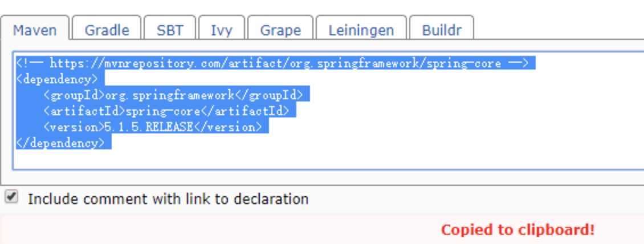This screenshot has width=644, height=244.
Task: Click the mvnrepository URL comment line
Action: coord(276,63)
